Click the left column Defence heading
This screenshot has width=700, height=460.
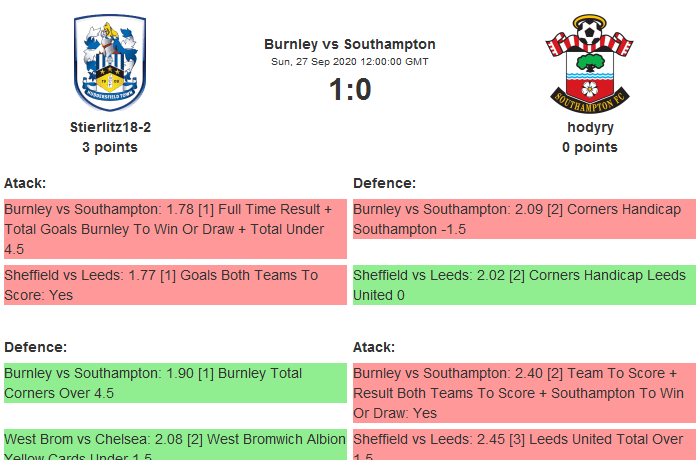click(x=35, y=347)
